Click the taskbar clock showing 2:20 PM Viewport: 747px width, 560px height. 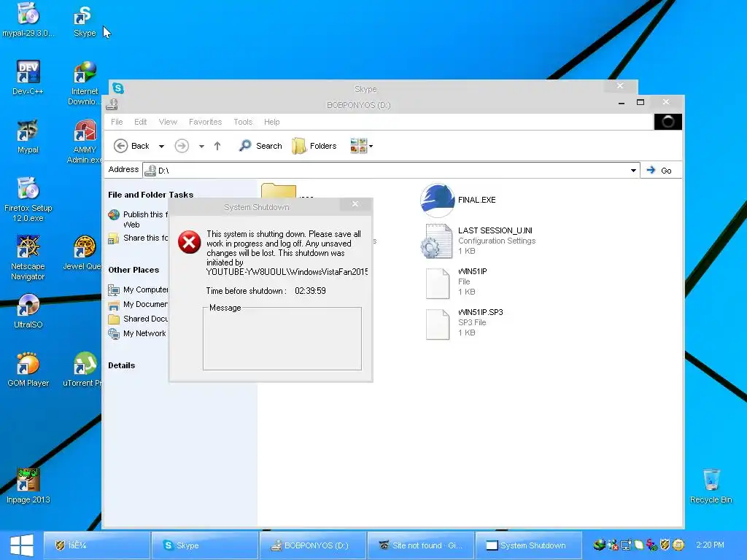tap(710, 545)
